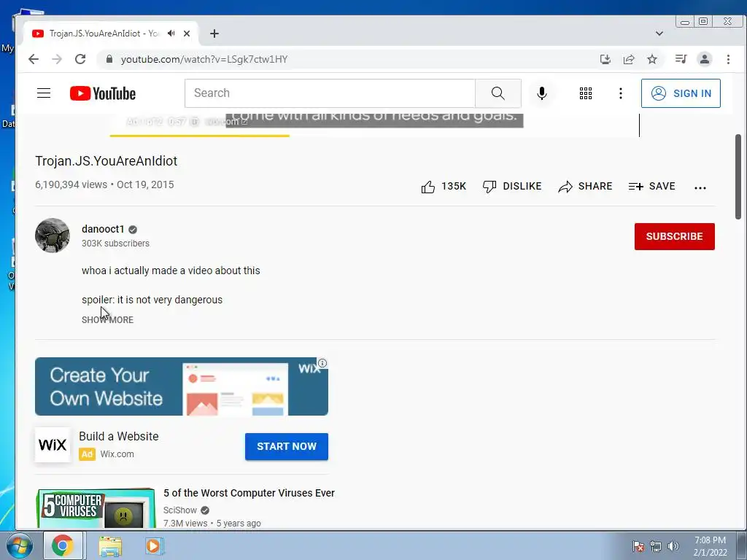Image resolution: width=747 pixels, height=560 pixels.
Task: Share the video
Action: [585, 186]
